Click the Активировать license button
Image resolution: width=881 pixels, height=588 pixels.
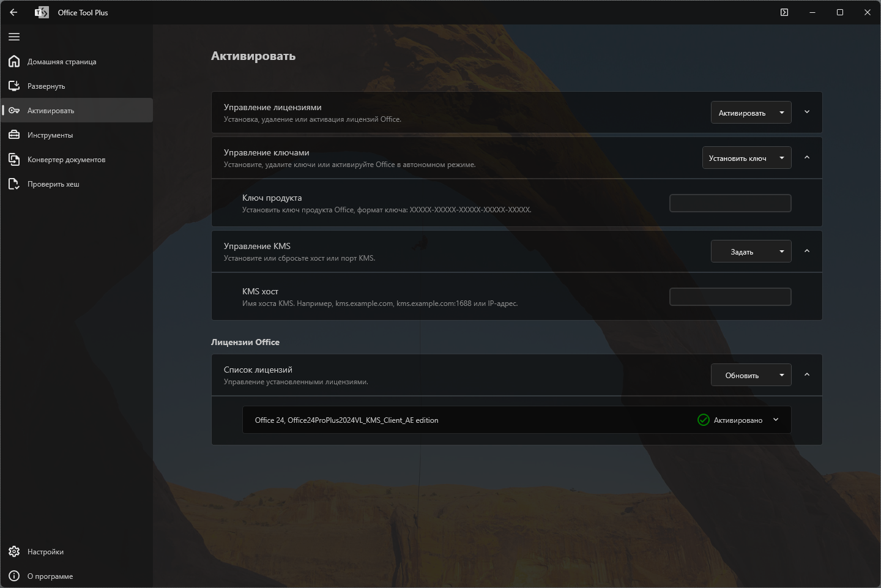pyautogui.click(x=742, y=113)
